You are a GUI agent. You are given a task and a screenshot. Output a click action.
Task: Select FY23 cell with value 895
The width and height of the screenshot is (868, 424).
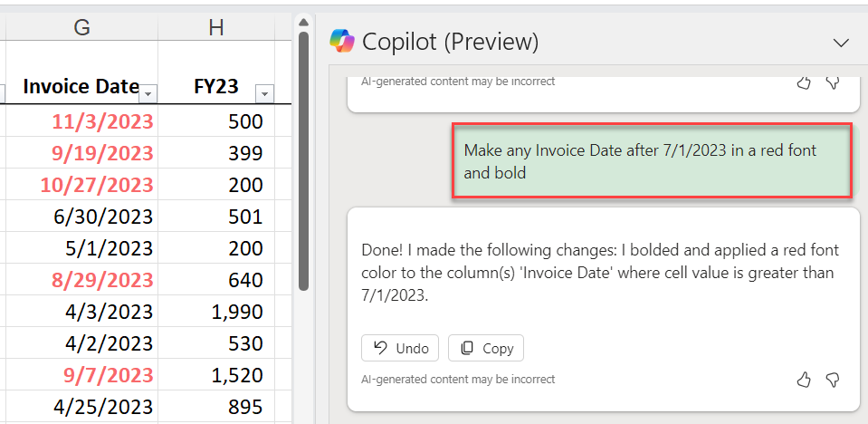216,407
